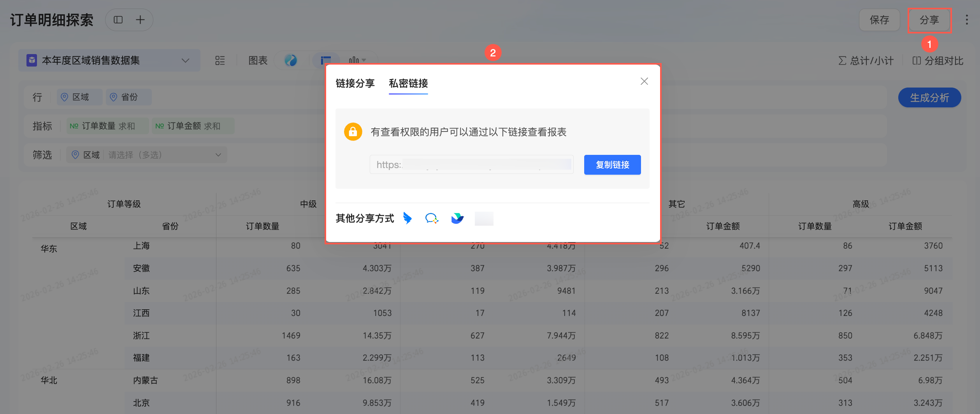Viewport: 980px width, 414px height.
Task: Toggle the side panel layout icon
Action: [118, 20]
